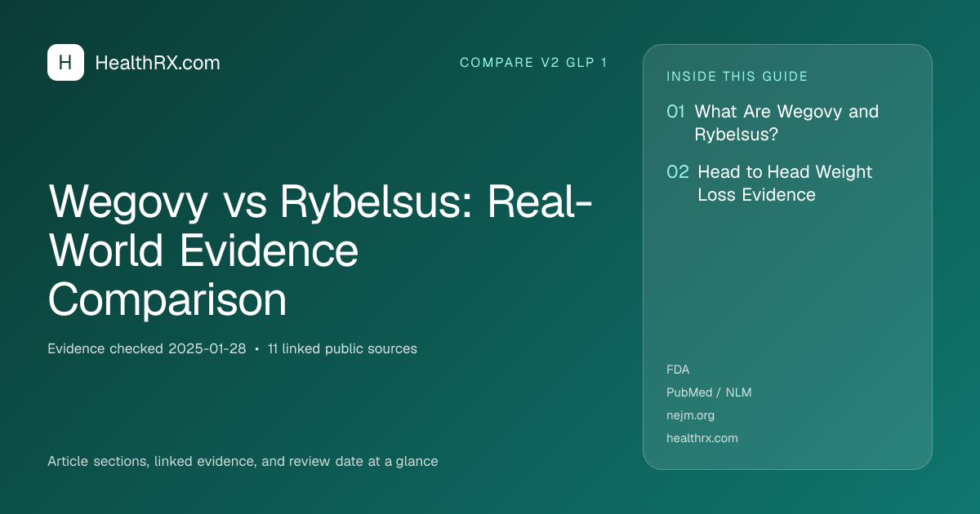
Task: Click the Evidence checked 2025-01-28 text
Action: 147,349
